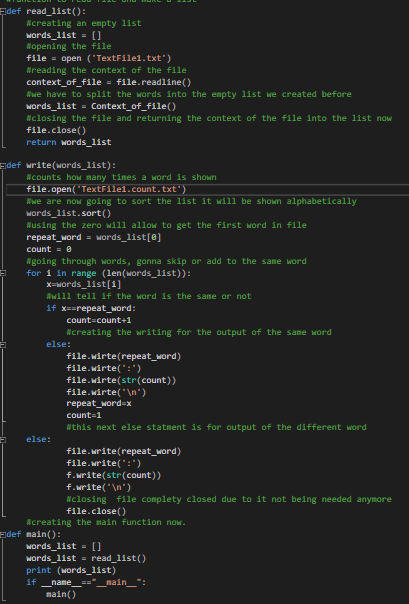The width and height of the screenshot is (409, 604).
Task: Click the comment '#counts how many times a word is shown'
Action: (x=121, y=177)
